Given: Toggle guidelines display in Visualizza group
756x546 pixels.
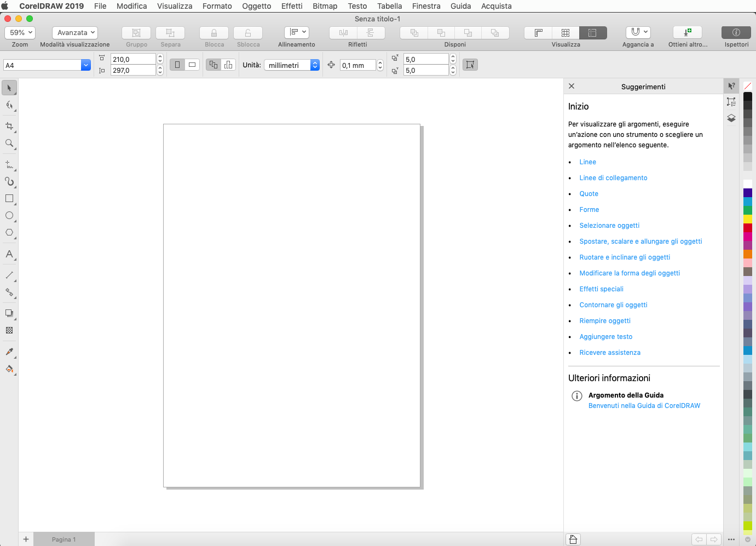Looking at the screenshot, I should click(x=593, y=33).
